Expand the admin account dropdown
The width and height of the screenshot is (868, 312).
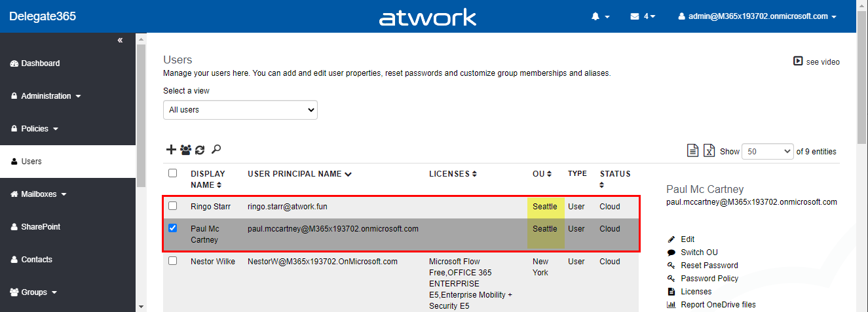757,16
